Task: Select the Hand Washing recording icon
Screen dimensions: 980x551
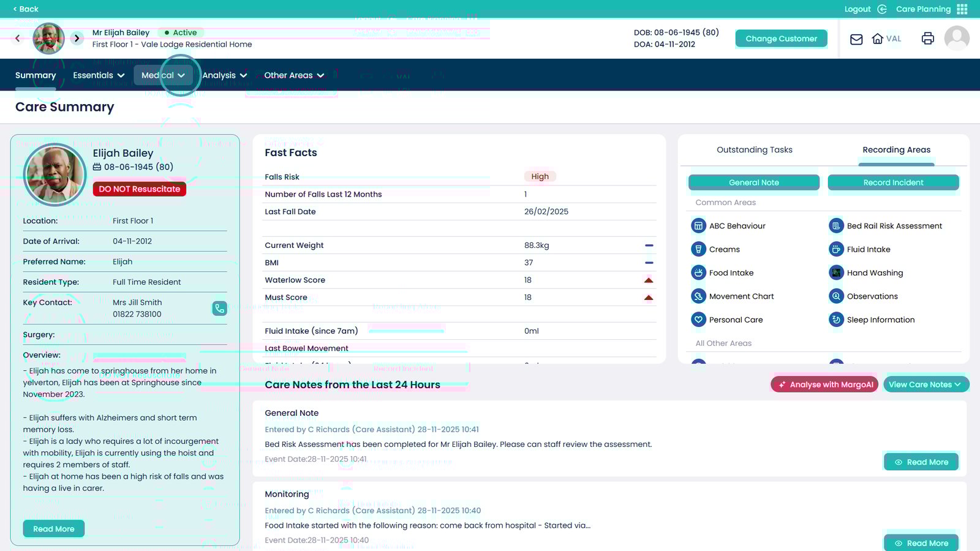Action: 836,273
